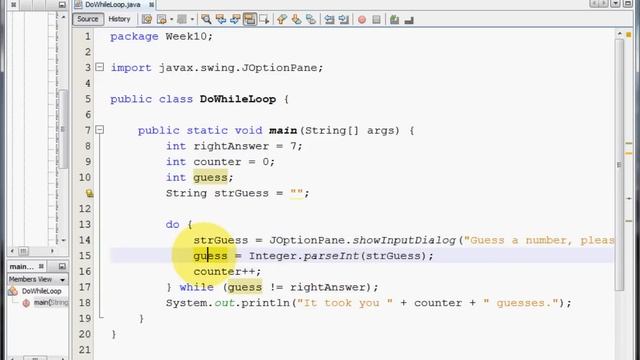Close the DoWhileLoop.java tab
The width and height of the screenshot is (640, 360).
click(x=151, y=4)
